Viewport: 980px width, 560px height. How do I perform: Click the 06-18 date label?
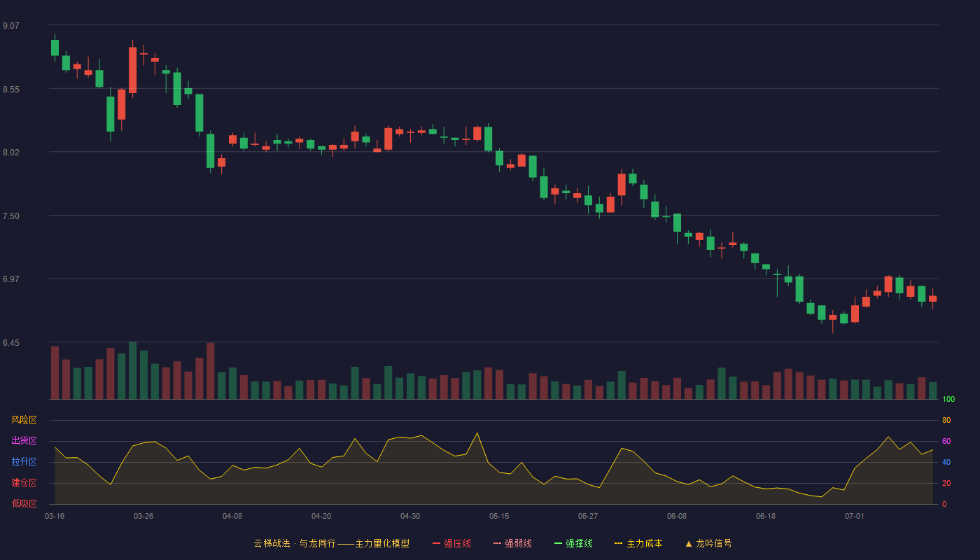(x=766, y=516)
